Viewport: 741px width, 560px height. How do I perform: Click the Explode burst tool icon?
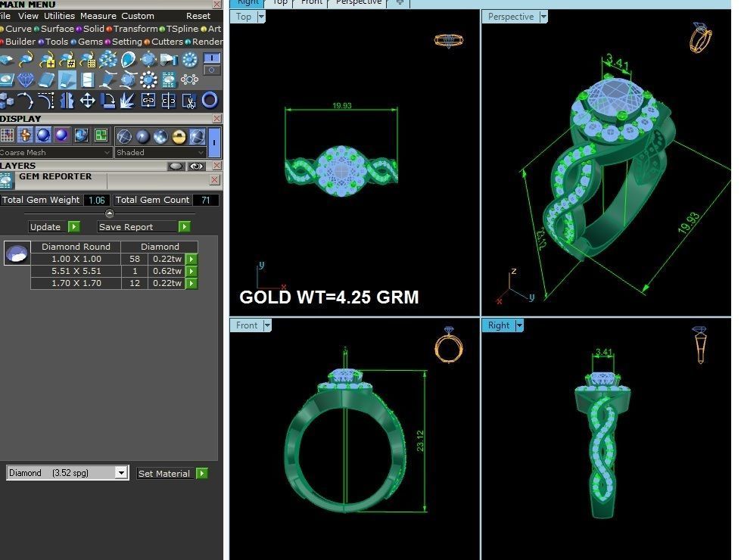(128, 100)
